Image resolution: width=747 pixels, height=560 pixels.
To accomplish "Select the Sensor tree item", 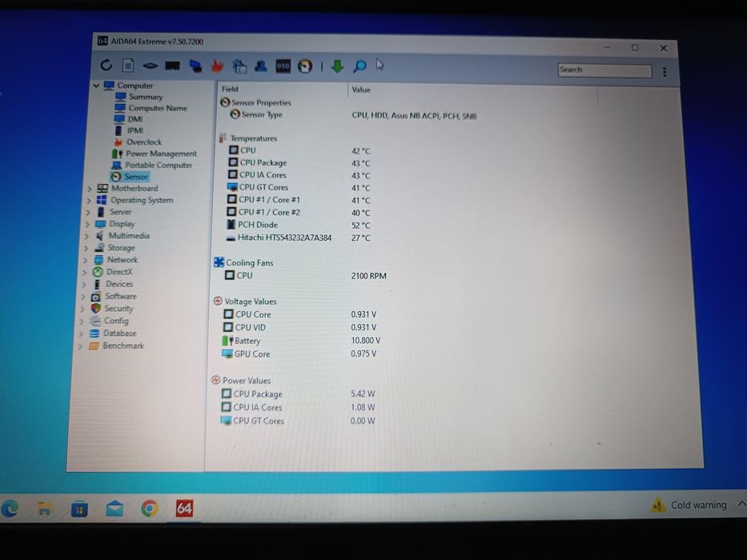I will click(x=130, y=177).
